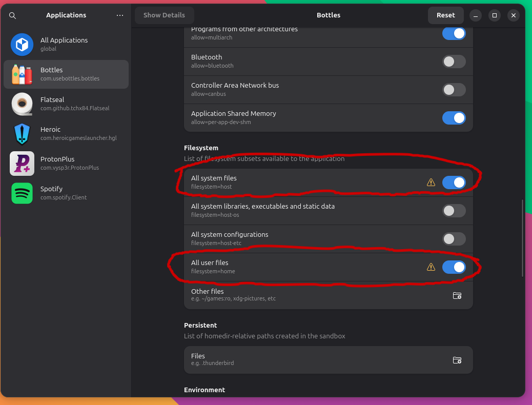This screenshot has width=532, height=405.
Task: Click the 'Persistent' section heading
Action: point(200,325)
